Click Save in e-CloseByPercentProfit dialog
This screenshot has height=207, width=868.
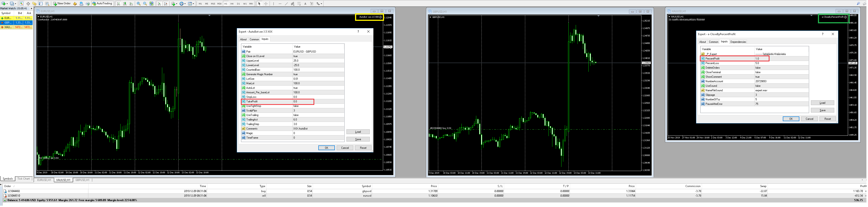pyautogui.click(x=822, y=110)
